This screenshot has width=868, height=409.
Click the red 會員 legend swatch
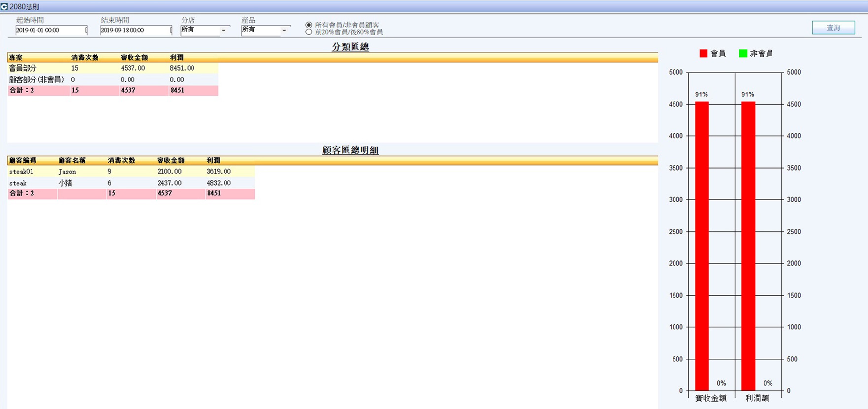[703, 53]
